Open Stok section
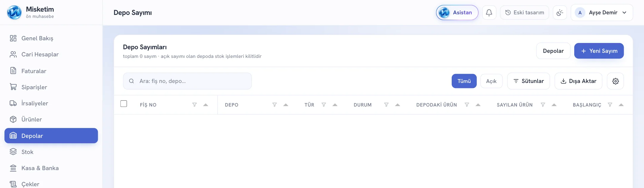 [x=51, y=152]
